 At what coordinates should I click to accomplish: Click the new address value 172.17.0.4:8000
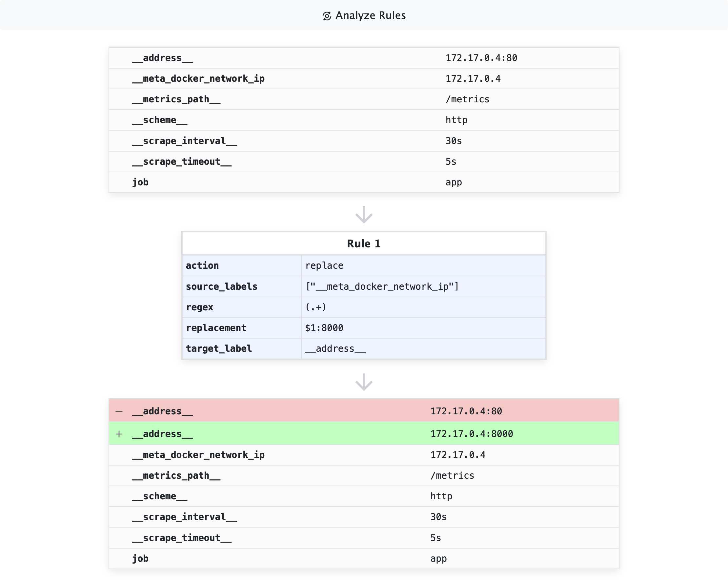point(471,434)
